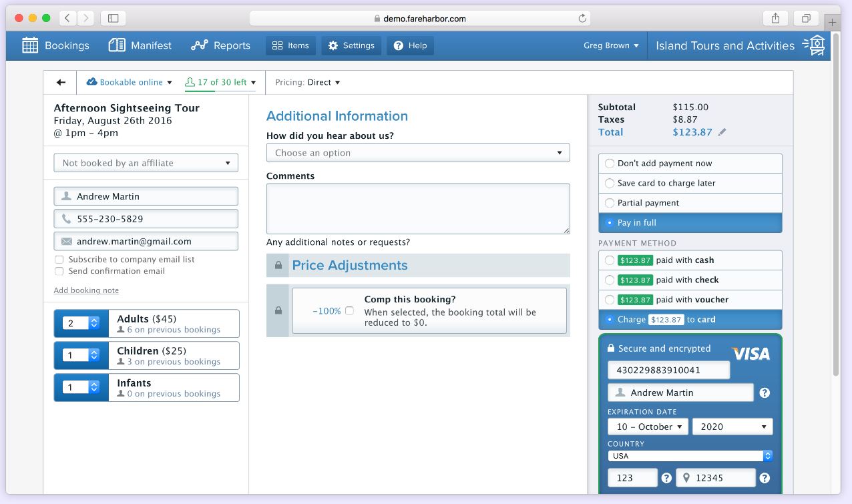This screenshot has height=504, width=852.
Task: Open the 17 of 30 left dropdown
Action: 220,82
